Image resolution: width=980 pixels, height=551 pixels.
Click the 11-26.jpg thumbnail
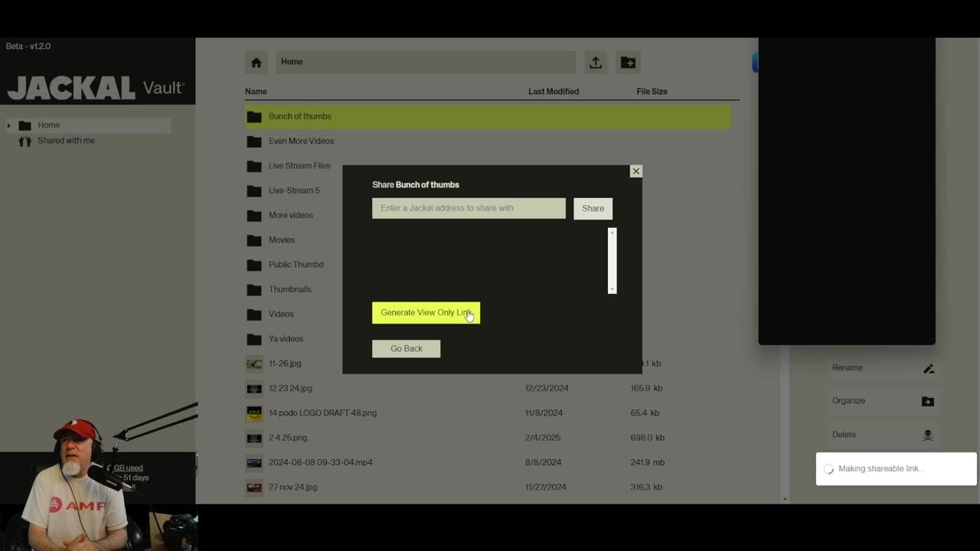254,364
